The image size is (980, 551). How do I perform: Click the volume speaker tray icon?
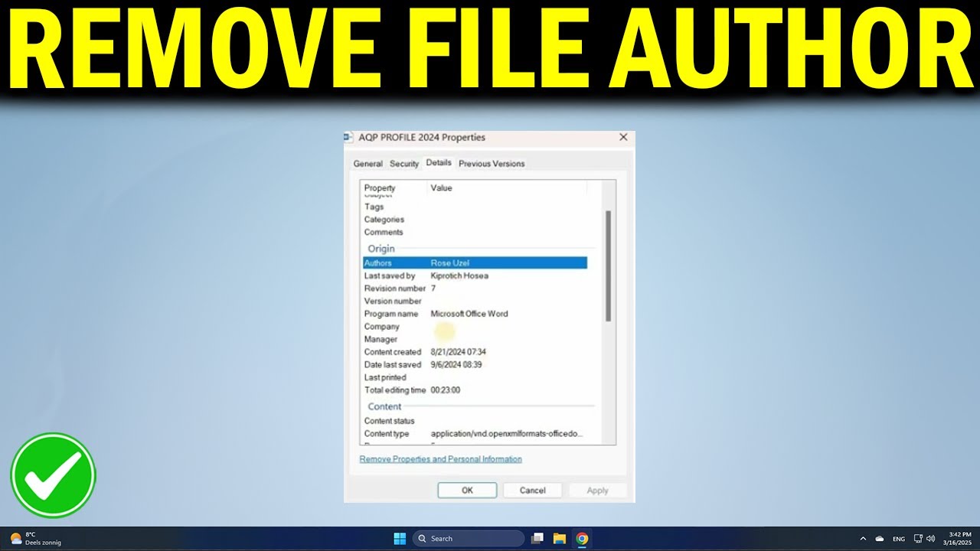931,539
